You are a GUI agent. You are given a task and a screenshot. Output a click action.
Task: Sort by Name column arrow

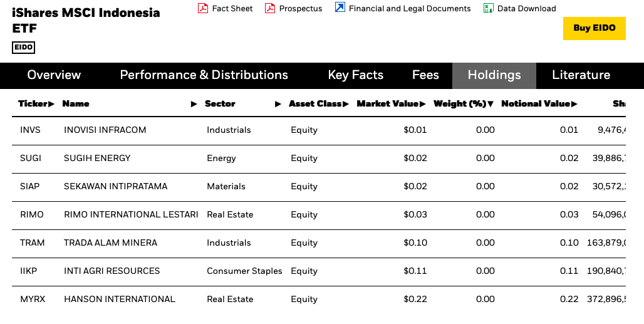point(194,104)
